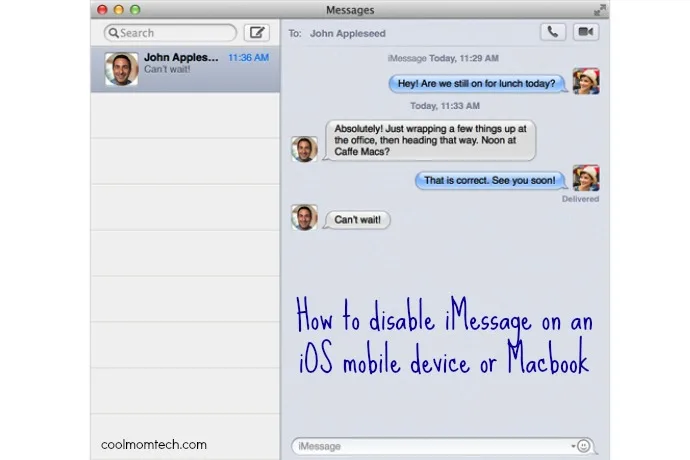Click the 'Absolutely! Just wrapping a few things' message
The image size is (690, 460).
pyautogui.click(x=430, y=140)
